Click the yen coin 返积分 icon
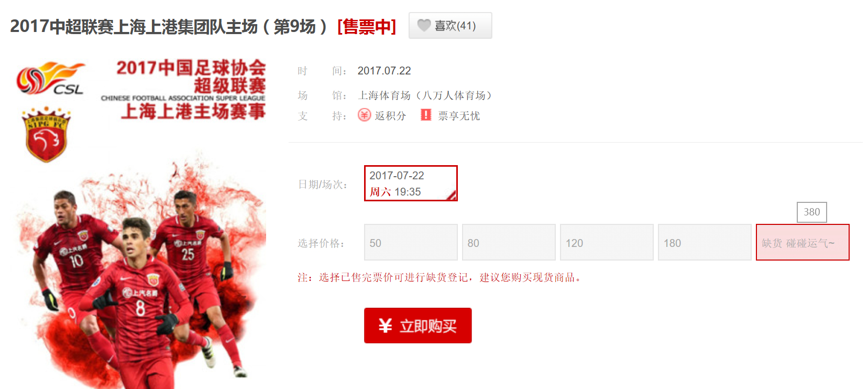 click(364, 115)
